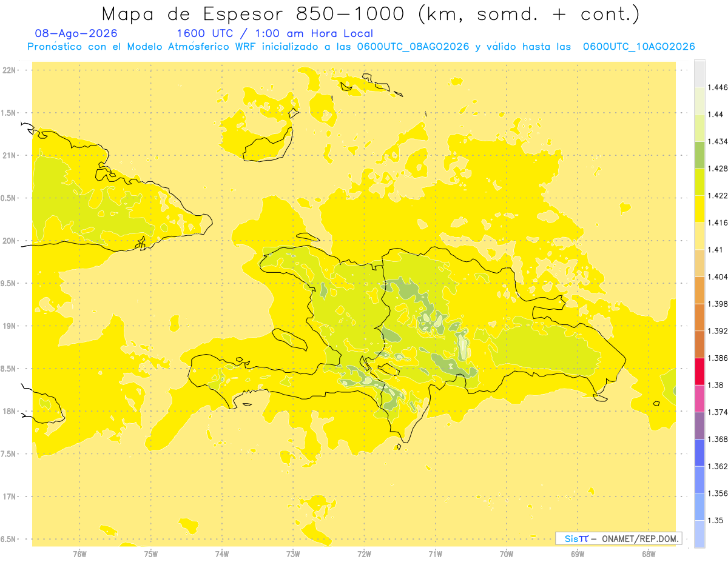Click the '68W' longitude label
Image resolution: width=728 pixels, height=562 pixels.
point(649,554)
